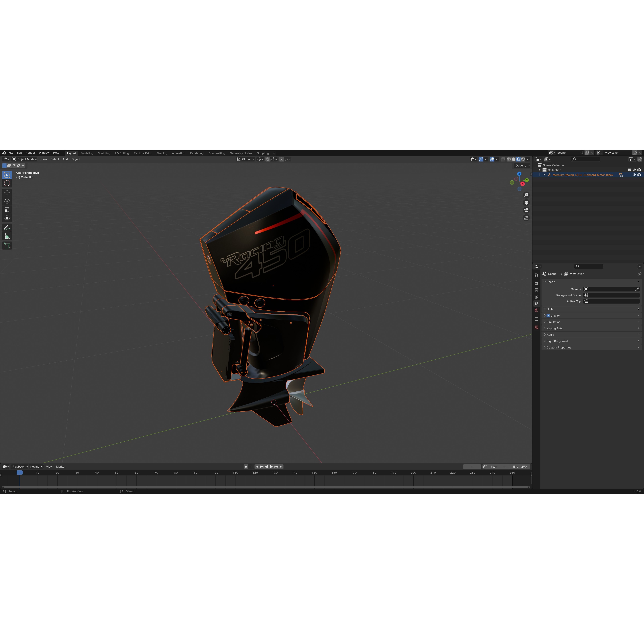Switch to World Properties tab

click(x=537, y=310)
